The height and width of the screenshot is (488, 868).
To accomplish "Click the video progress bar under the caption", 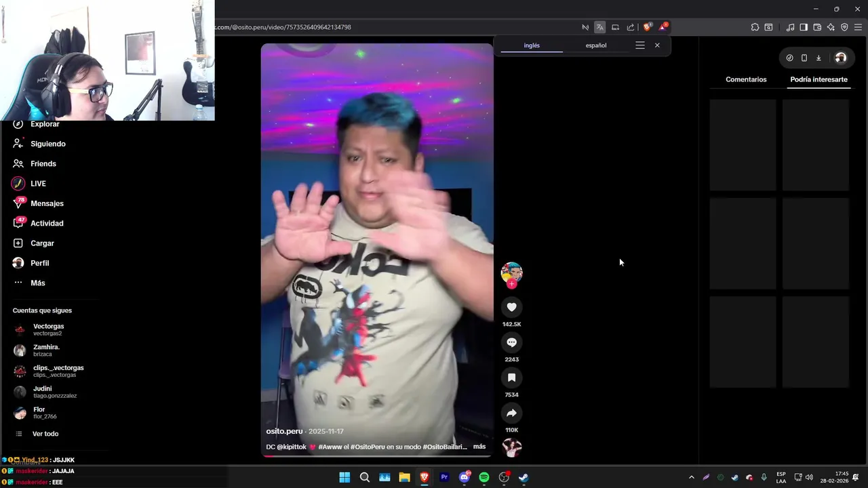I will pyautogui.click(x=377, y=455).
